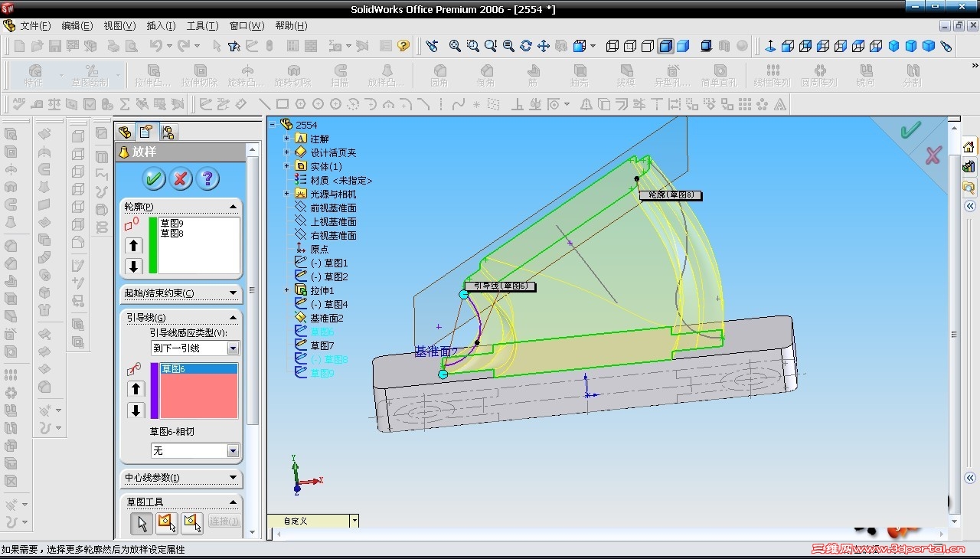Viewport: 980px width, 559px height.
Task: Accept the loft with the green checkmark
Action: click(154, 179)
